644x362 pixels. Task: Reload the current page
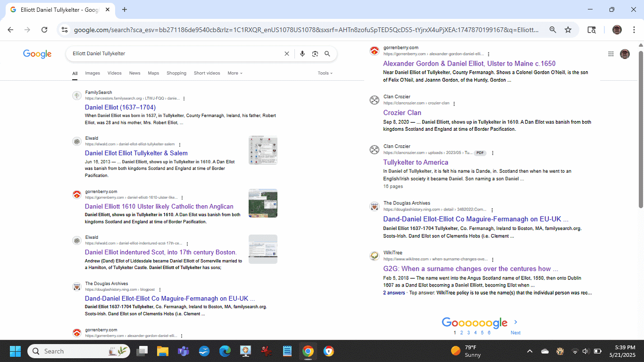click(44, 30)
